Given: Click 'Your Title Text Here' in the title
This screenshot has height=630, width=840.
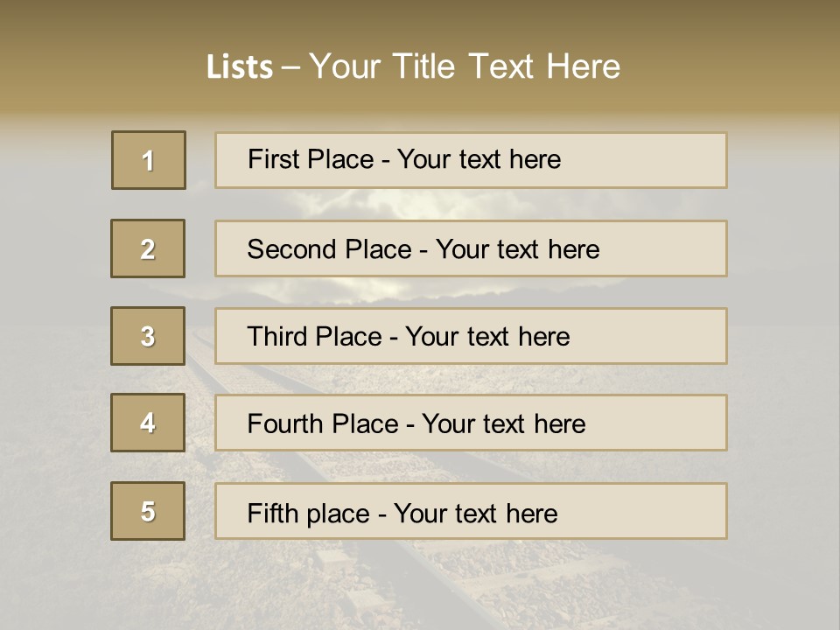Looking at the screenshot, I should pyautogui.click(x=465, y=66).
